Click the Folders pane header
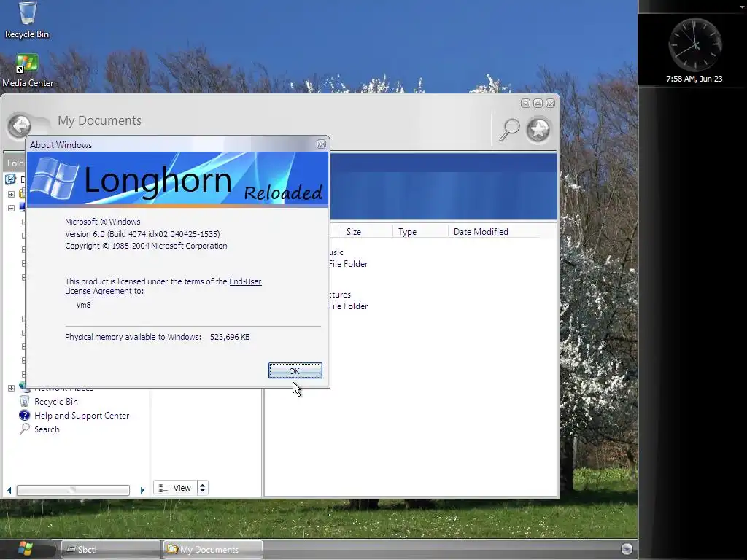The width and height of the screenshot is (747, 560). (x=15, y=163)
